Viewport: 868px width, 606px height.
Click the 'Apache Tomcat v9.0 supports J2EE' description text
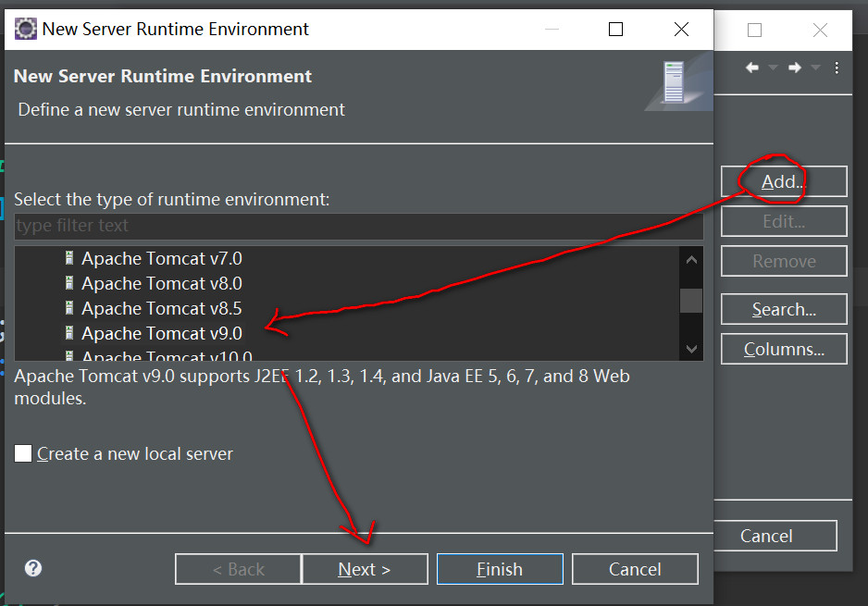point(322,387)
